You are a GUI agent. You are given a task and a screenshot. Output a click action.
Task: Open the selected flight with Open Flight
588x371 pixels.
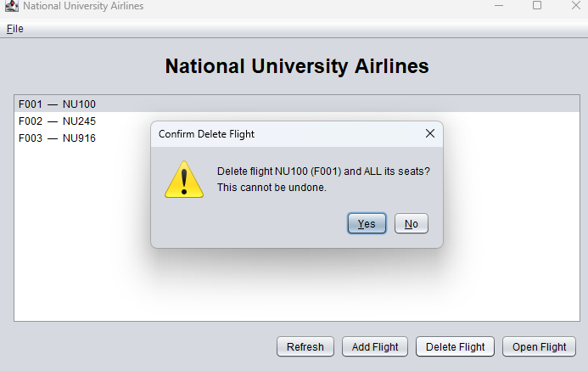[x=539, y=346]
